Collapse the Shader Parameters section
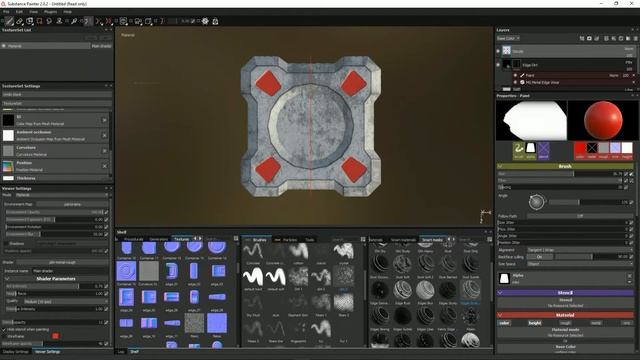The image size is (640, 360). (56, 279)
